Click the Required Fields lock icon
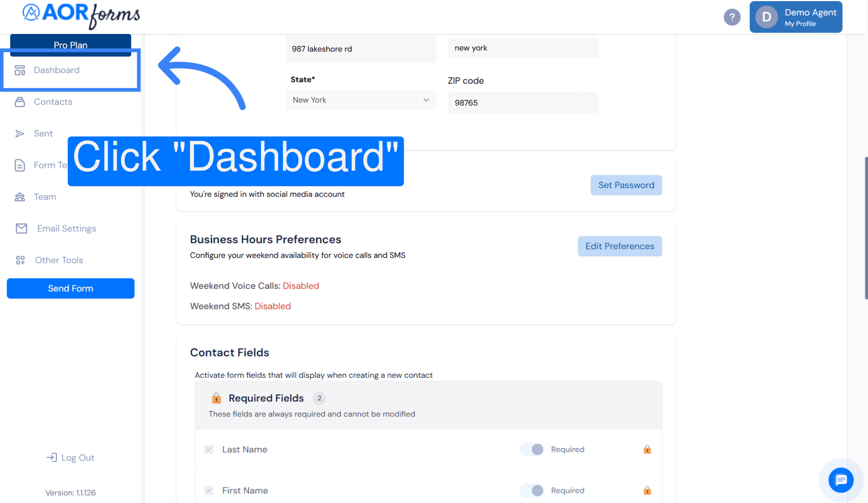 point(216,398)
